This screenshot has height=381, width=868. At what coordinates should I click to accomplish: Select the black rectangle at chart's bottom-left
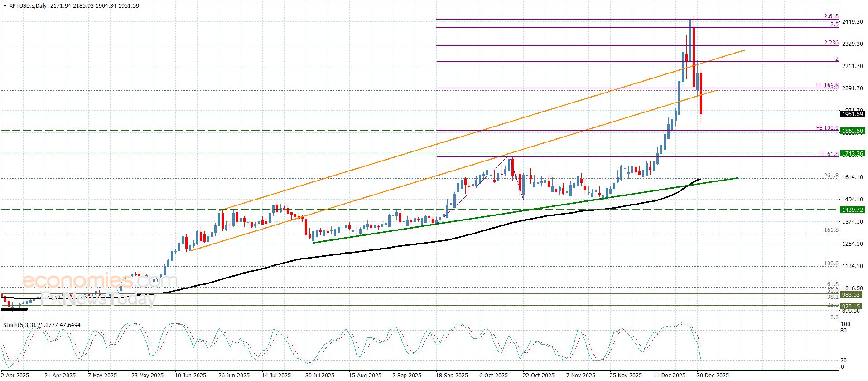pyautogui.click(x=14, y=309)
